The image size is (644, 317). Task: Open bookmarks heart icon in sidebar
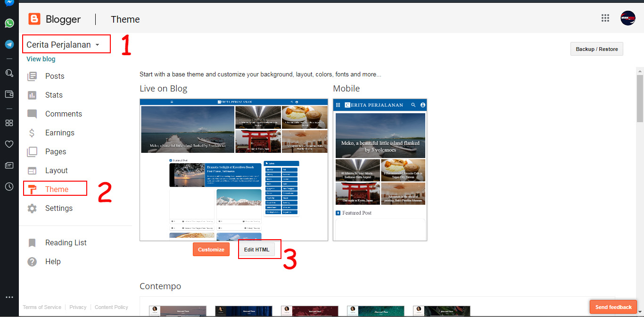pos(9,144)
